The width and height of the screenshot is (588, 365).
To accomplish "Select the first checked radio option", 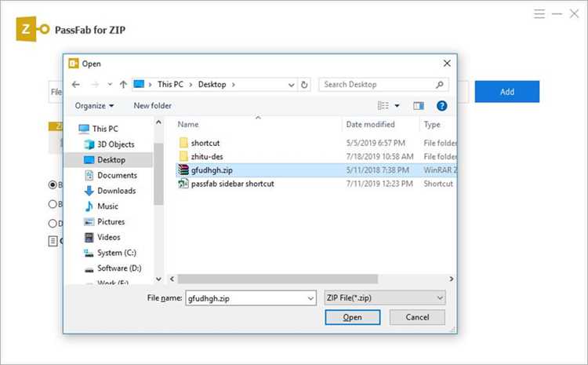I will pyautogui.click(x=53, y=184).
